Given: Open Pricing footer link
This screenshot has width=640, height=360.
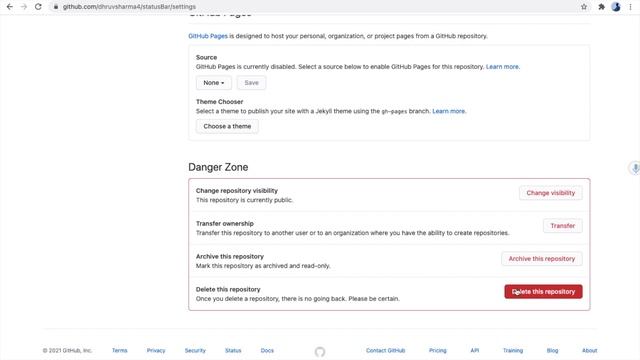Looking at the screenshot, I should click(x=438, y=350).
